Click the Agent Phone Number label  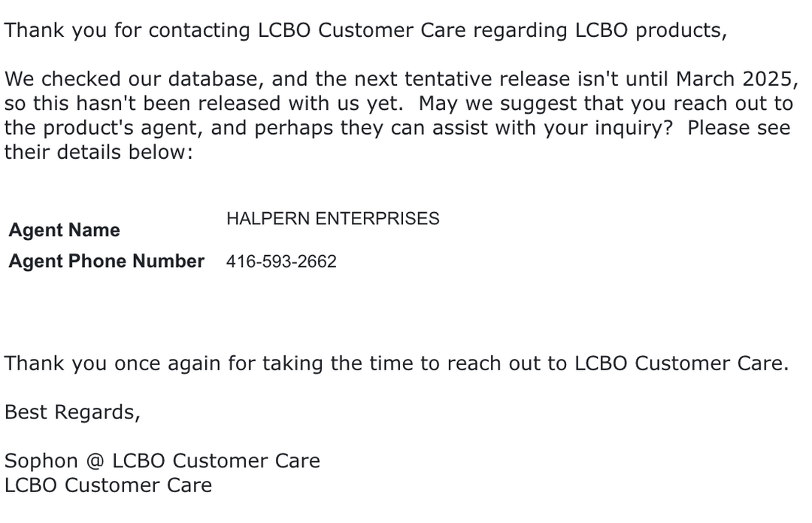107,260
